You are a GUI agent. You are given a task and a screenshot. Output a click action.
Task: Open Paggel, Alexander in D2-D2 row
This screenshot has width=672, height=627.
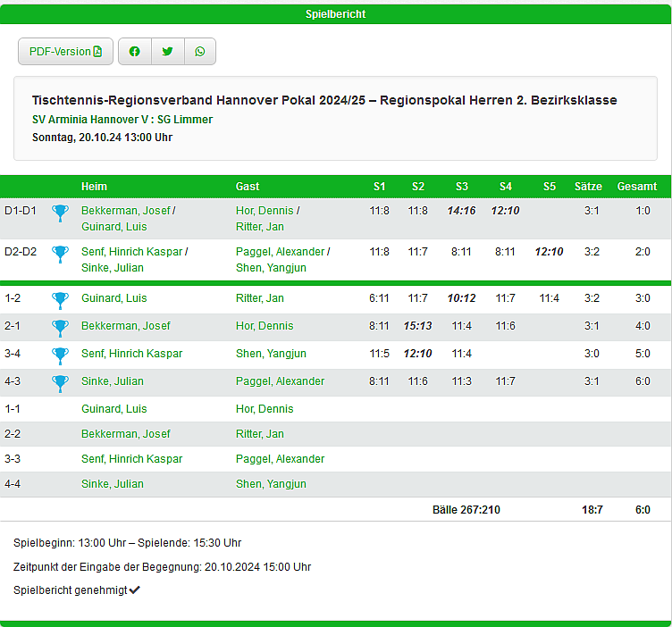click(x=280, y=252)
